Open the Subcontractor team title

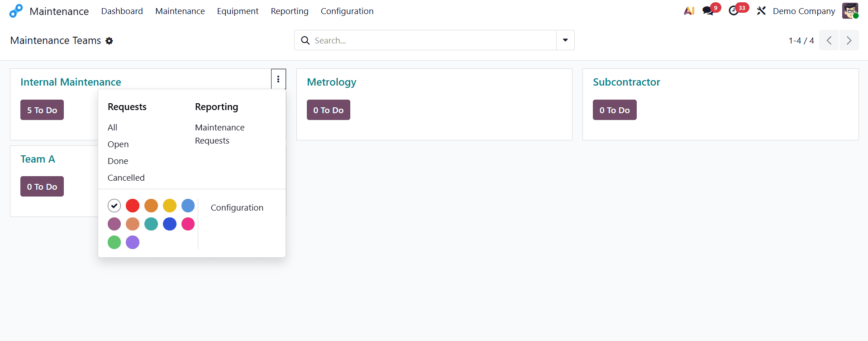(626, 82)
